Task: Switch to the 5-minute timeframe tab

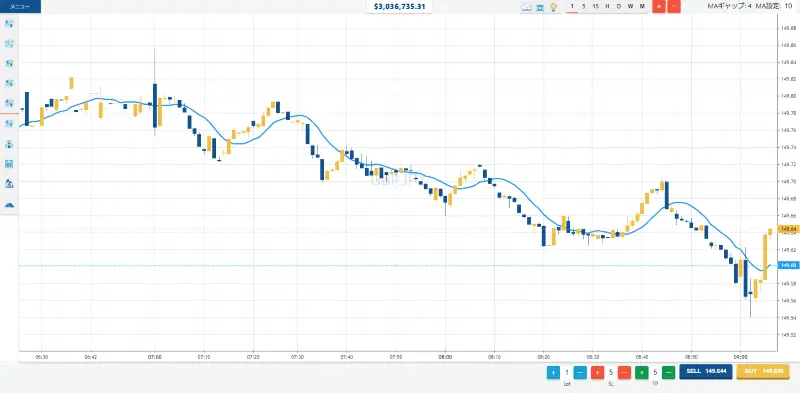Action: (x=584, y=7)
